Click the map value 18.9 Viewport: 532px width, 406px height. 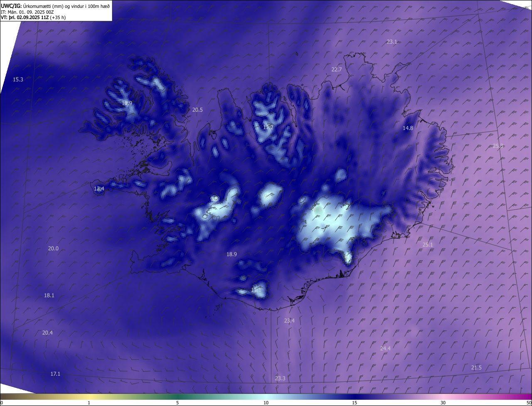[232, 254]
